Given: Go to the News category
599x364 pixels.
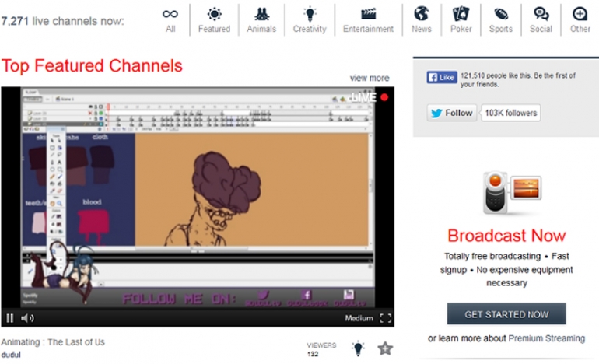Looking at the screenshot, I should [422, 20].
